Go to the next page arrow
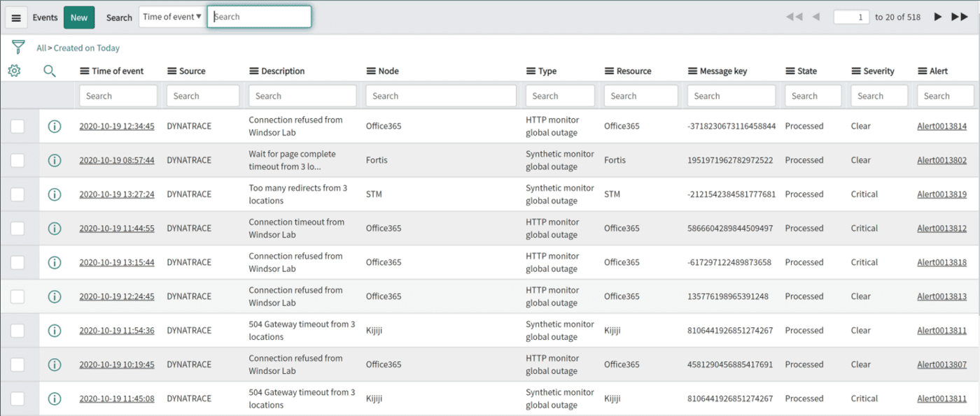Image resolution: width=980 pixels, height=416 pixels. coord(938,16)
